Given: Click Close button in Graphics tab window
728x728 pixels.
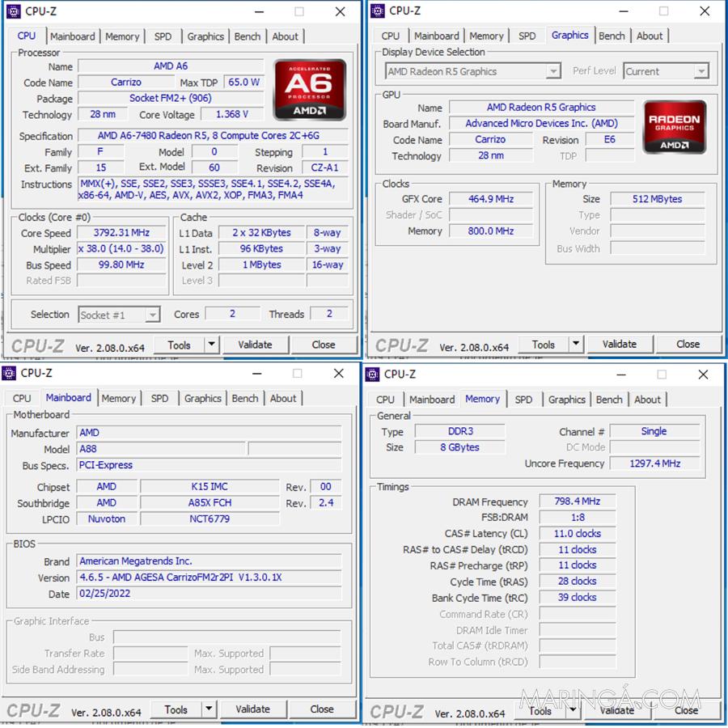Looking at the screenshot, I should [688, 344].
